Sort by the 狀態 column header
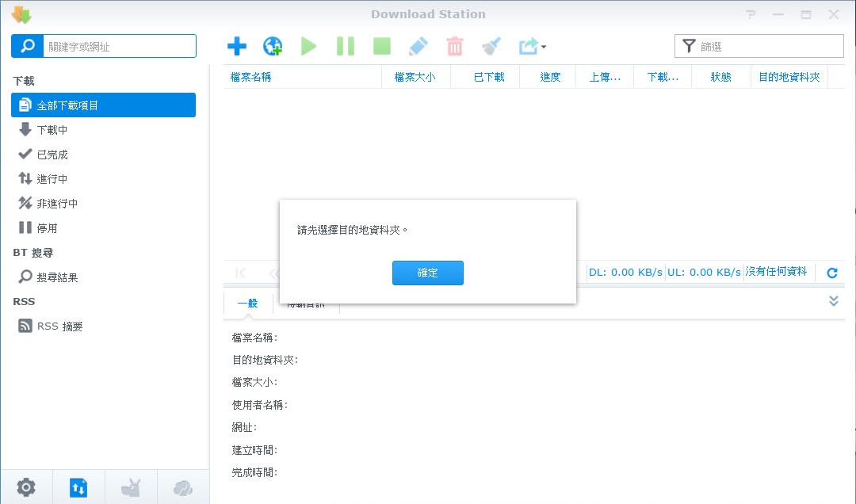Screen dimensions: 856x504 tap(721, 77)
